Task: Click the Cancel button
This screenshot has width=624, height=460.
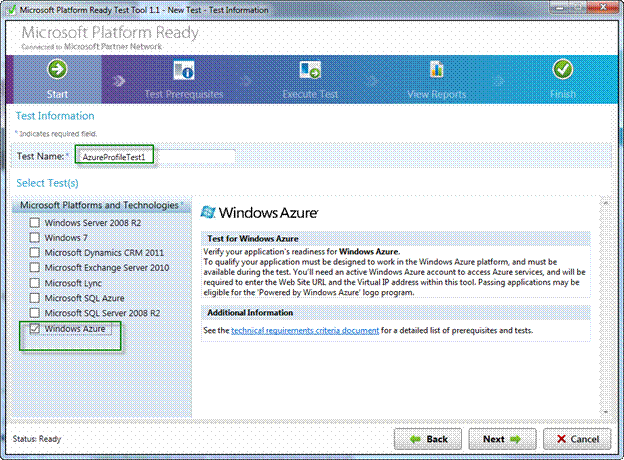Action: (x=577, y=439)
